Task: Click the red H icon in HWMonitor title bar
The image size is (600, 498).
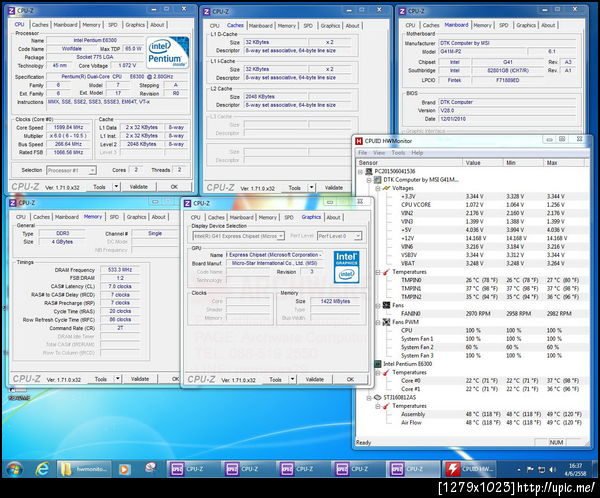Action: [359, 141]
